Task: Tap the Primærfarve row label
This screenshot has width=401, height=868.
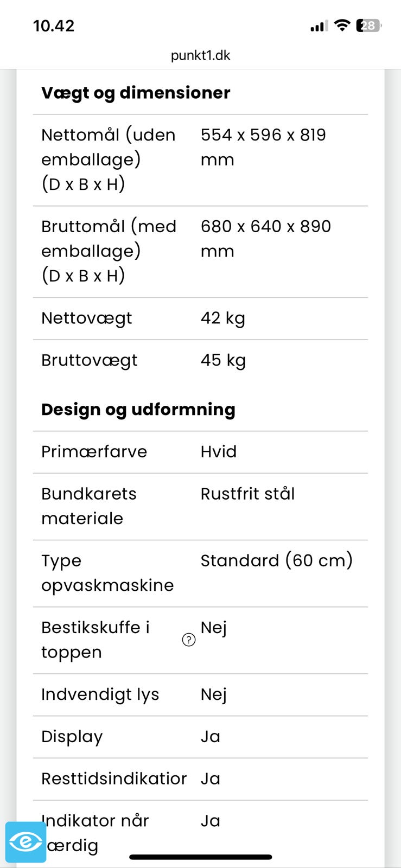Action: point(94,452)
